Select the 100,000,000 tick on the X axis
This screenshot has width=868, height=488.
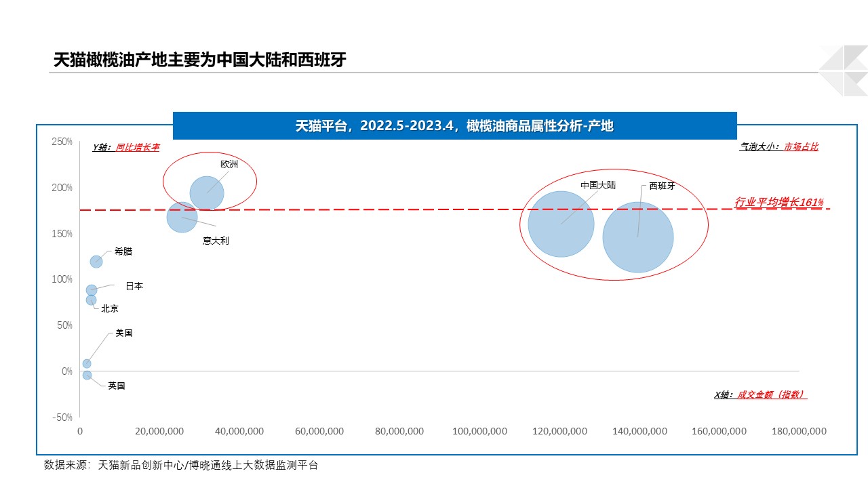[x=479, y=432]
